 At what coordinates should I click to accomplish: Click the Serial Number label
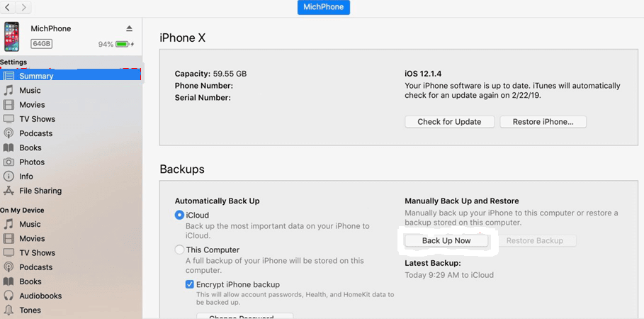(x=203, y=98)
